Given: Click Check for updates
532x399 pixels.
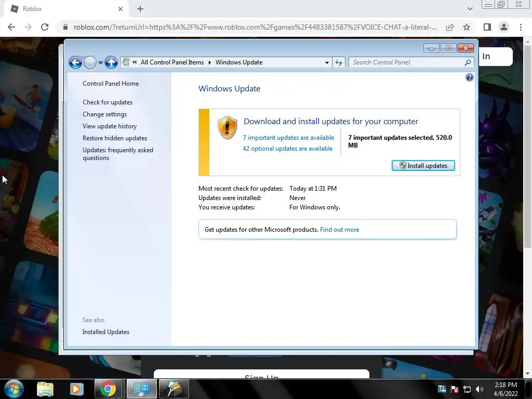Looking at the screenshot, I should 108,102.
